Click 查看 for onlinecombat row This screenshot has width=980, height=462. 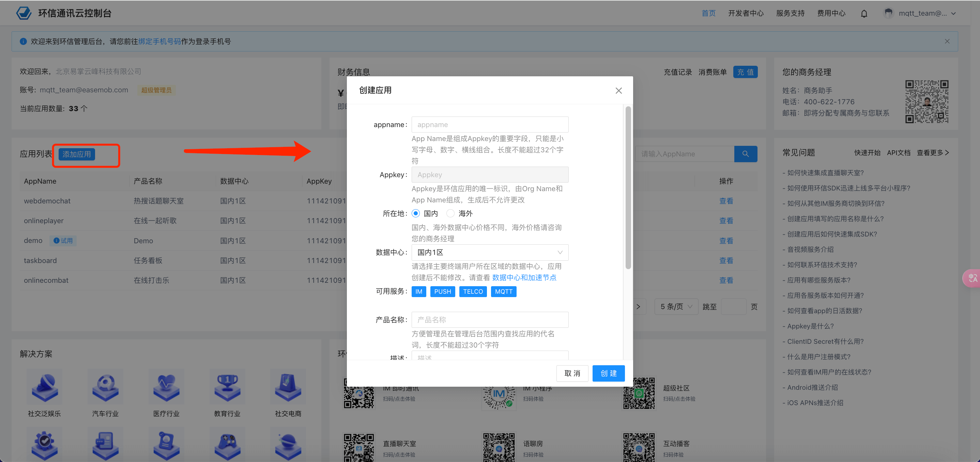[x=726, y=281]
